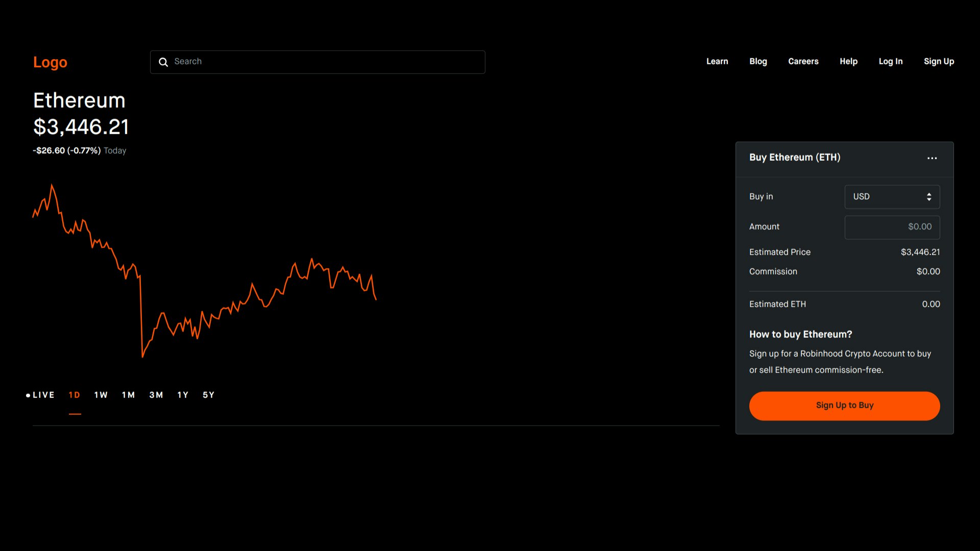Open the Learn page

pyautogui.click(x=717, y=61)
